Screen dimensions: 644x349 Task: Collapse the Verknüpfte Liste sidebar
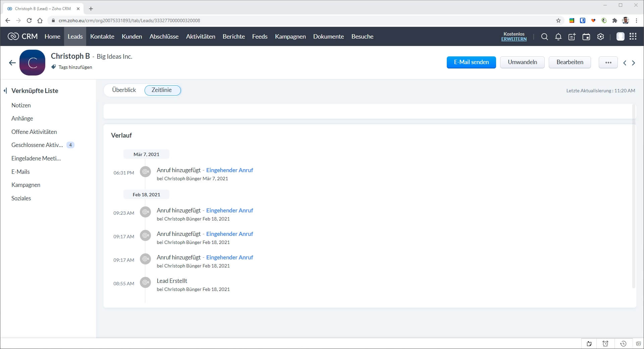5,91
